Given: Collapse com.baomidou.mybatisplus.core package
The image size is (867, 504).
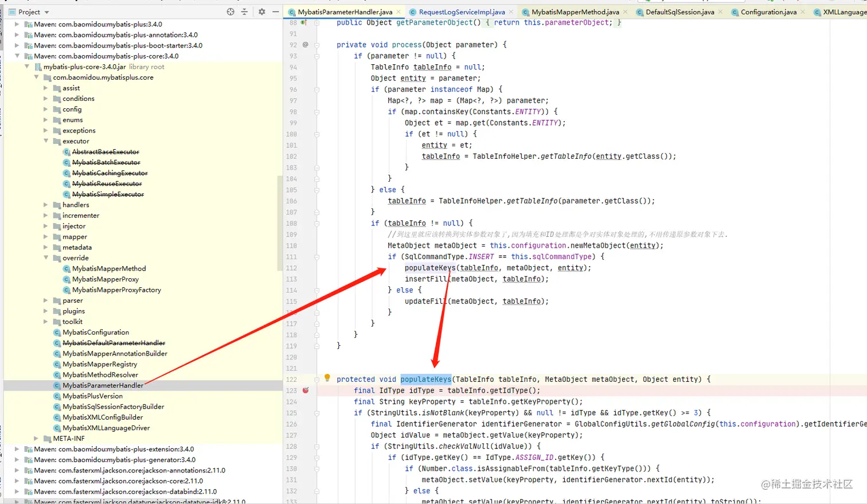Looking at the screenshot, I should pos(36,77).
